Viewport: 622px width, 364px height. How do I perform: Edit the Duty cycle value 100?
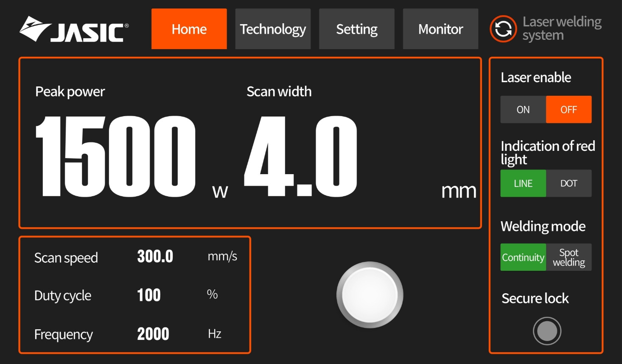click(149, 295)
